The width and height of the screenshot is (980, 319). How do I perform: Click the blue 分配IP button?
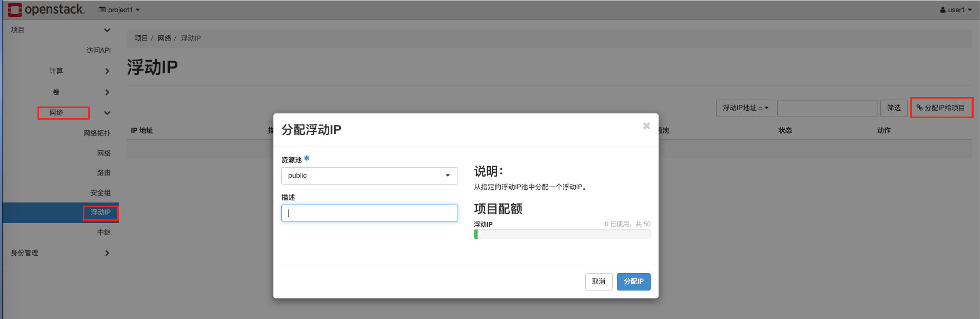coord(634,282)
